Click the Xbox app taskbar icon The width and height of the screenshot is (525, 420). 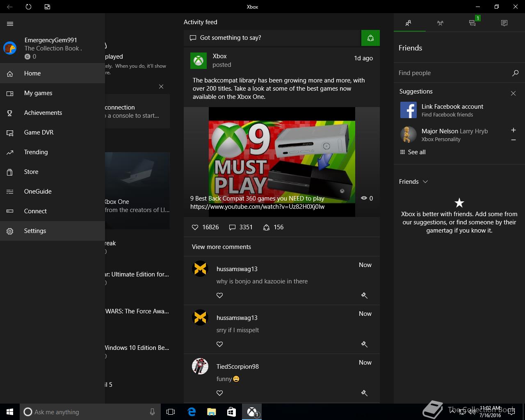[252, 412]
